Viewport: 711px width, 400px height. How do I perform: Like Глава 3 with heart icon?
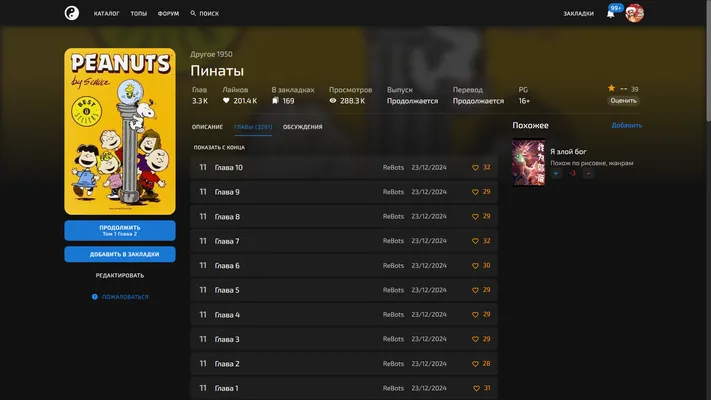(x=475, y=339)
